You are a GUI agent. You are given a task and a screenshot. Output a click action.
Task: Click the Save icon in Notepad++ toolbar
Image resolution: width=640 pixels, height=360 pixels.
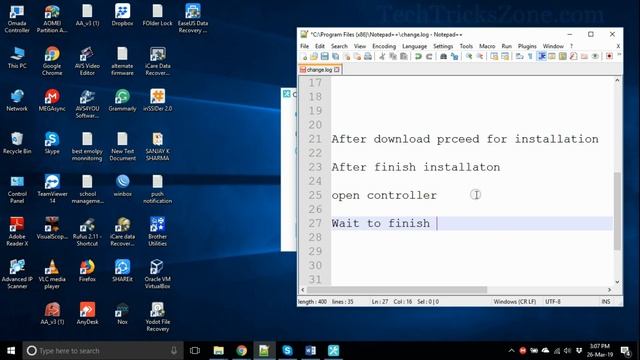point(324,57)
